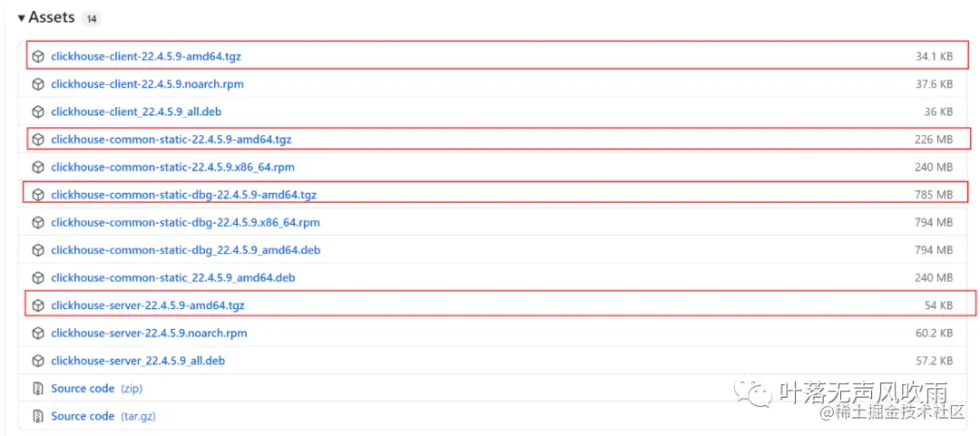Download clickhouse-common-static-dbg-22.4.5.9-amd64.tgz

[183, 195]
